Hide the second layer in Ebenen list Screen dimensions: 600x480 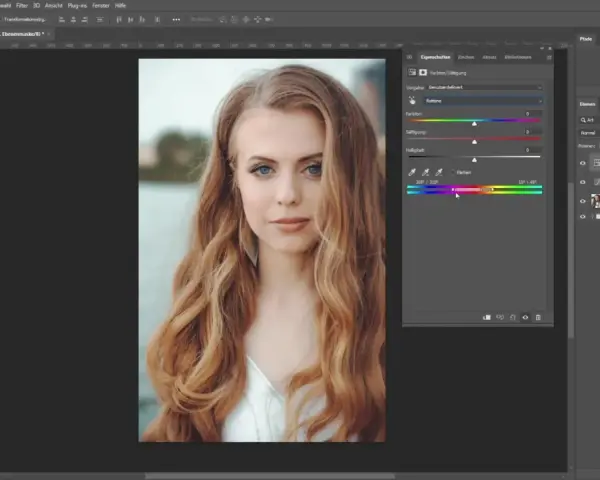583,182
